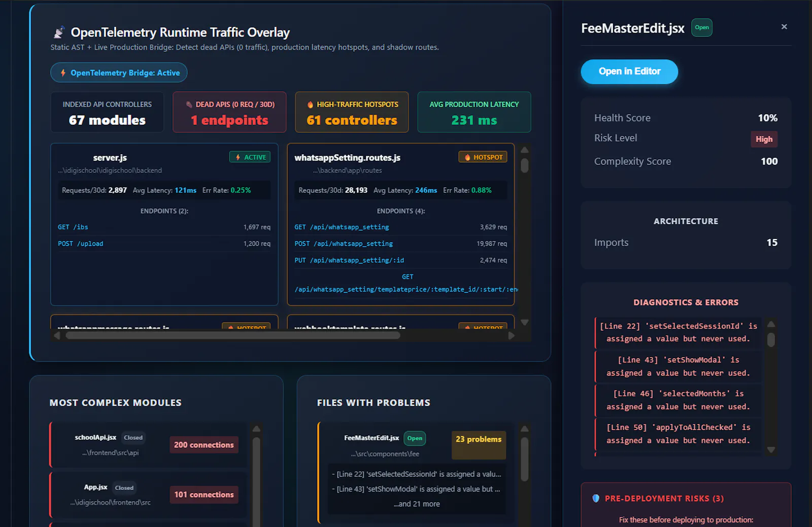Click the vertical scrollbar thumb of overlay list
812x527 pixels.
click(x=525, y=166)
